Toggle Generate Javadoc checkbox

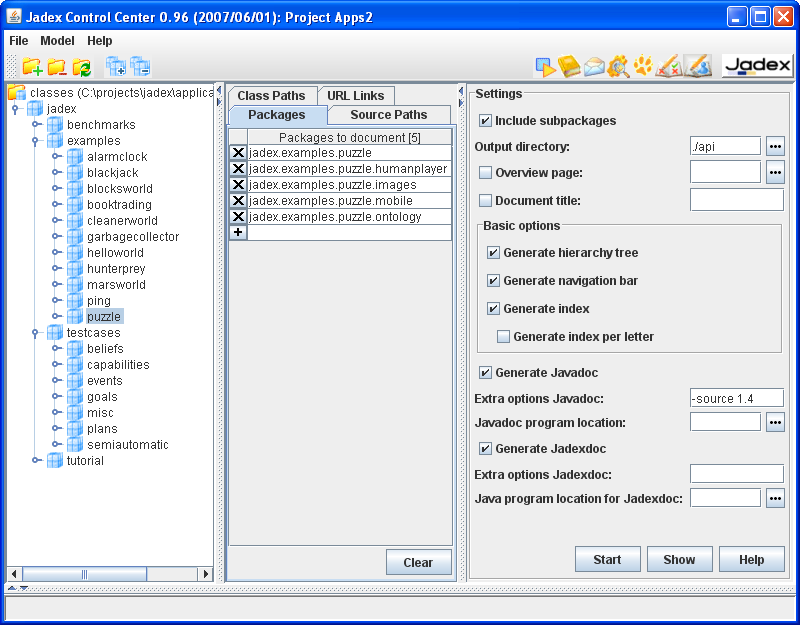pos(485,372)
